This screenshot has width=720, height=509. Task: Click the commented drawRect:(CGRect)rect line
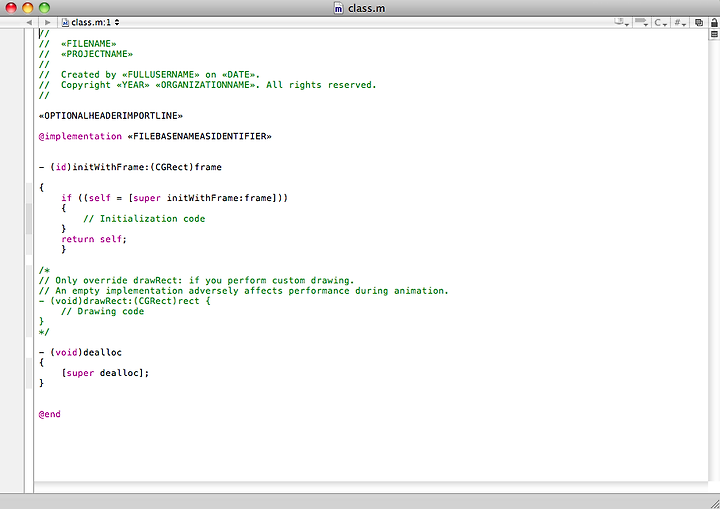tap(124, 301)
